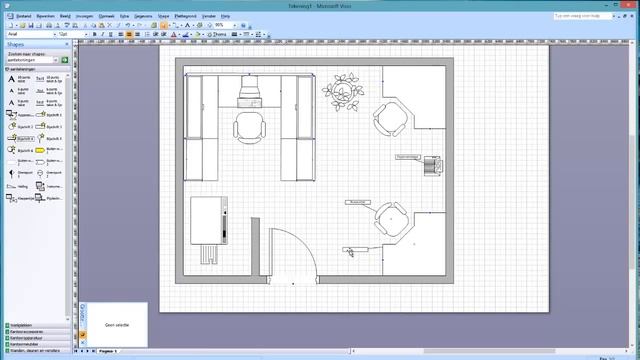Click the Save icon in toolbar
This screenshot has height=360, width=640.
(31, 25)
